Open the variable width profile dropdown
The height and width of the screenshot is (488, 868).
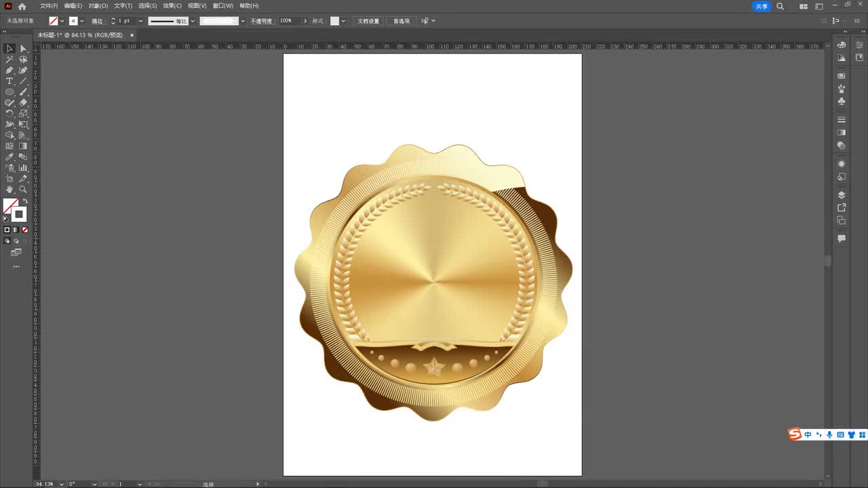click(193, 21)
